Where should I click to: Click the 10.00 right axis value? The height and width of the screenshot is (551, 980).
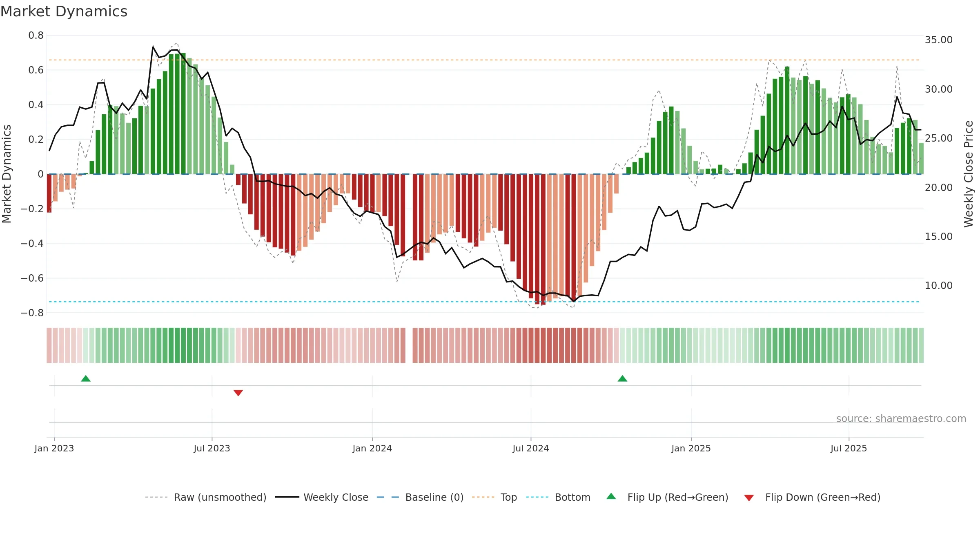point(939,285)
